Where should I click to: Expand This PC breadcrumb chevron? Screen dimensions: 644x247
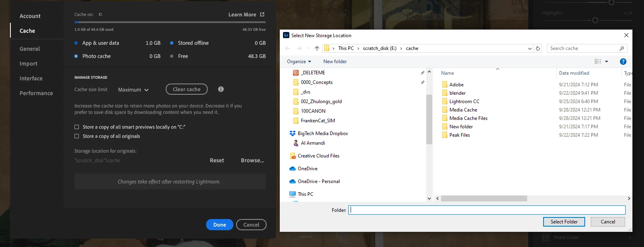click(358, 48)
